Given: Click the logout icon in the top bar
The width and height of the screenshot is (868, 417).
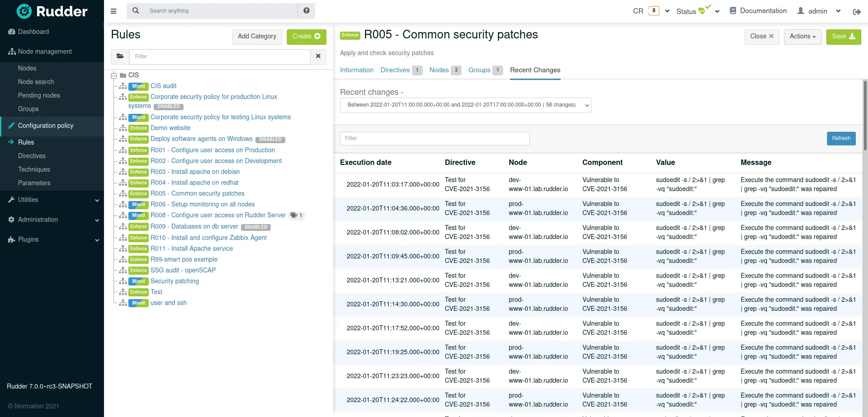Looking at the screenshot, I should 857,12.
